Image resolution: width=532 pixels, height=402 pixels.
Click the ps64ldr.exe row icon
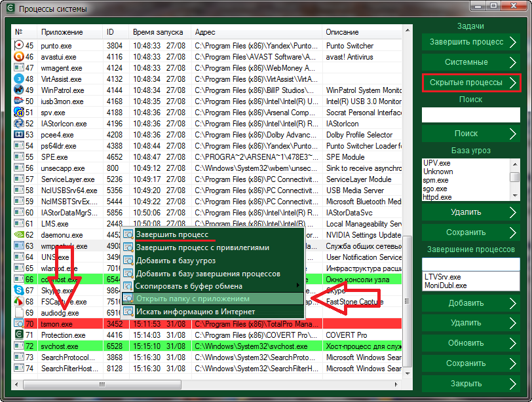(19, 145)
